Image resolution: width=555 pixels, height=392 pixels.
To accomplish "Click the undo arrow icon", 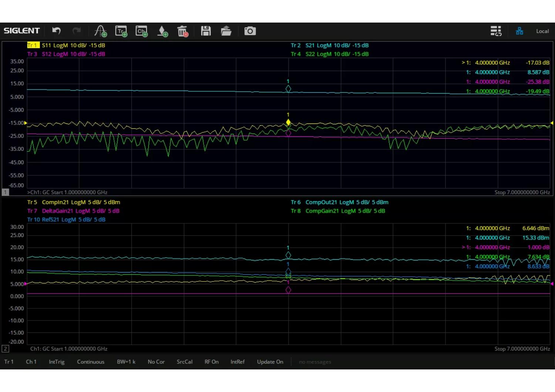I will pyautogui.click(x=56, y=31).
